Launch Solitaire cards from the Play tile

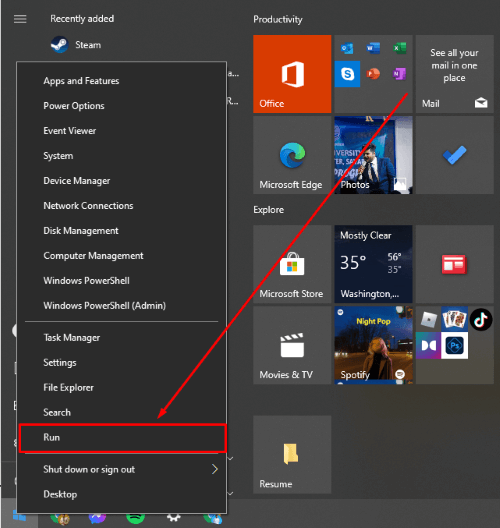point(455,319)
